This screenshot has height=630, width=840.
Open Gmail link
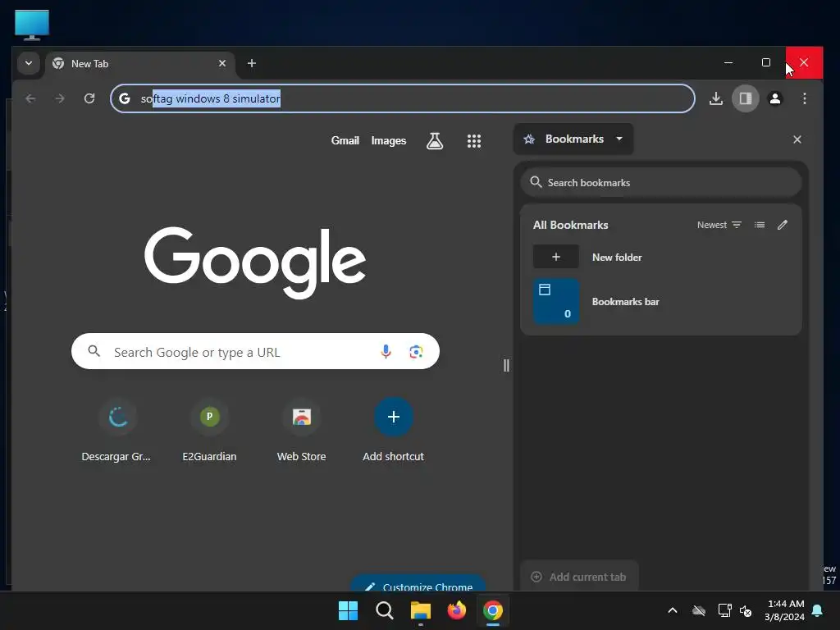tap(345, 140)
